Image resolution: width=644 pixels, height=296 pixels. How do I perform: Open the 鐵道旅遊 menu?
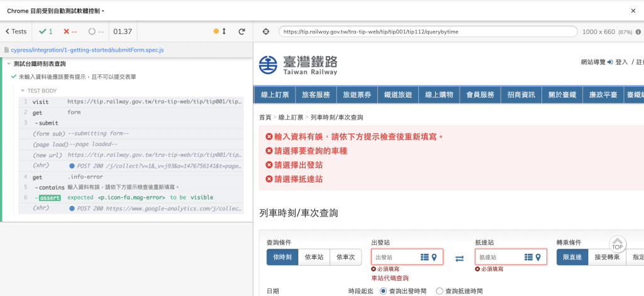point(398,94)
